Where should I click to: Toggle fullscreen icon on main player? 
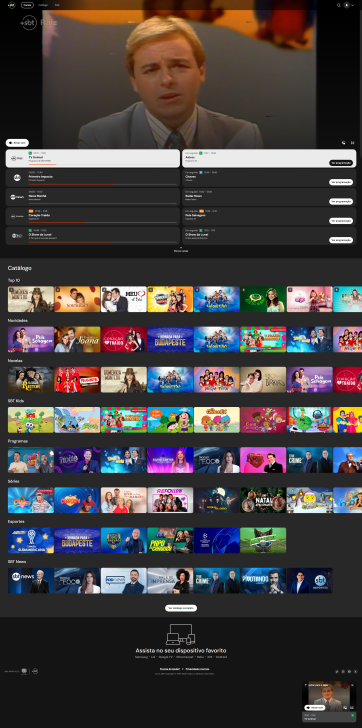[x=352, y=143]
